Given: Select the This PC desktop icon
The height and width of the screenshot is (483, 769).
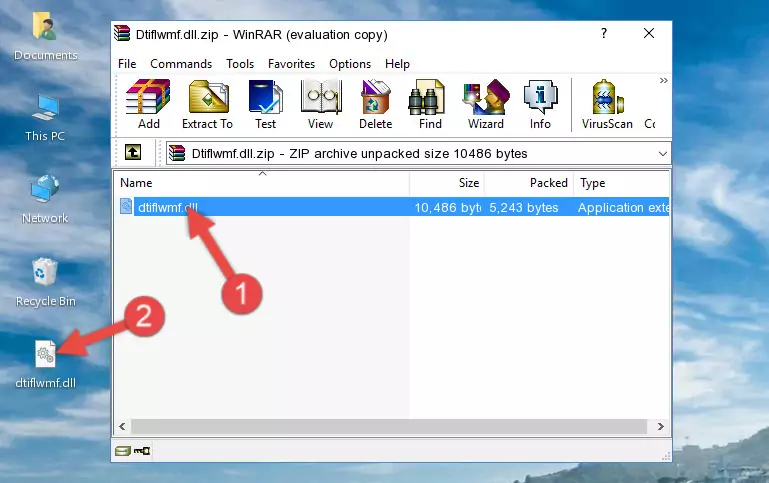Looking at the screenshot, I should coord(45,118).
